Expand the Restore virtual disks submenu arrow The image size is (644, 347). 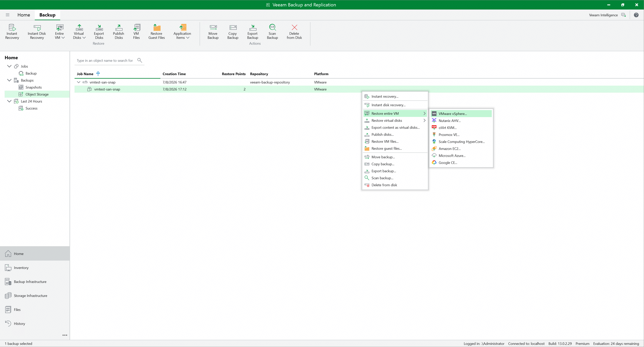click(424, 121)
